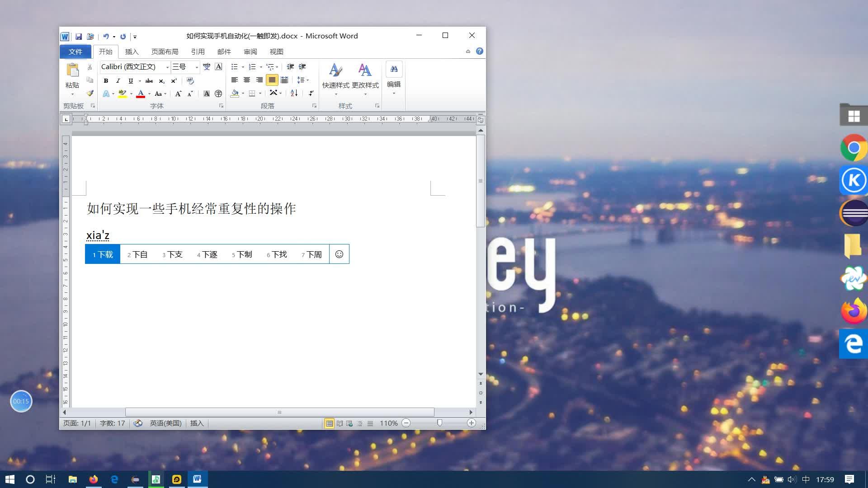Click the Borders icon
Screen dimensions: 868x488
pos(252,94)
